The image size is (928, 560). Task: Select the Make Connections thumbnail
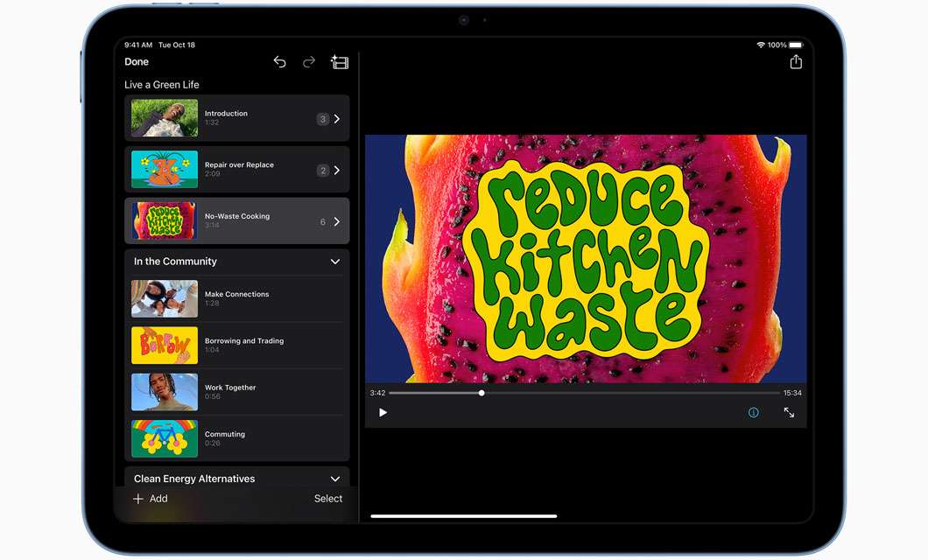click(165, 298)
